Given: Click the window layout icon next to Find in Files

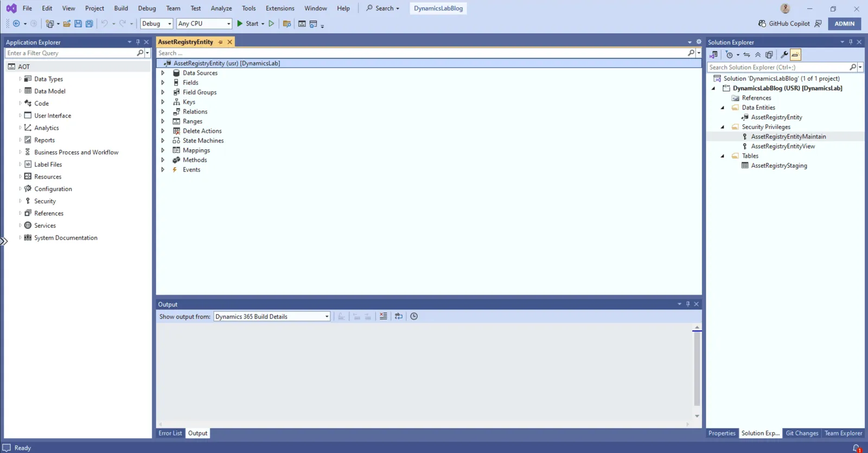Looking at the screenshot, I should (302, 24).
